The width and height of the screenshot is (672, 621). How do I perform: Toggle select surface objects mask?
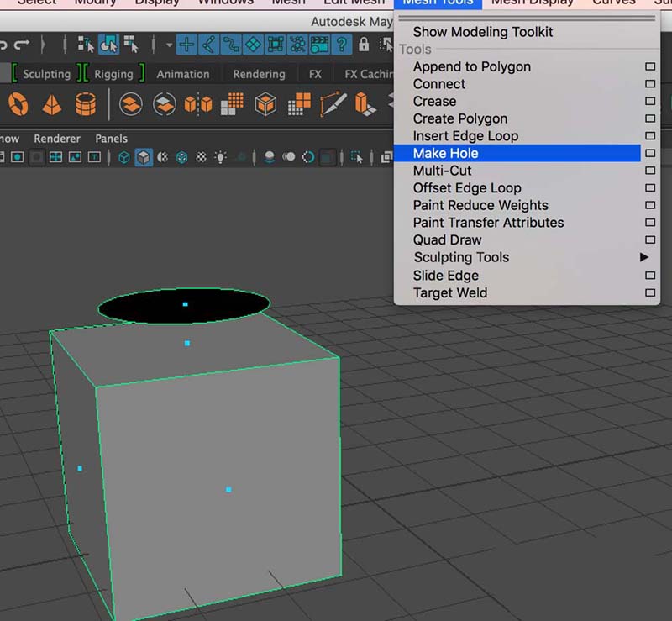(x=254, y=45)
